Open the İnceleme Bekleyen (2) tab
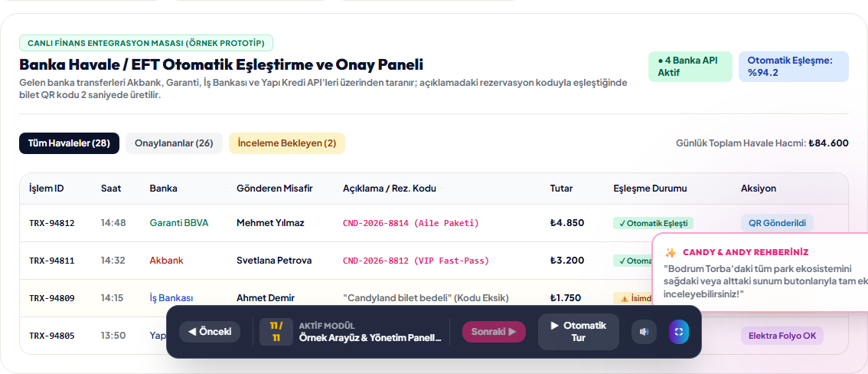The height and width of the screenshot is (374, 868). click(287, 143)
